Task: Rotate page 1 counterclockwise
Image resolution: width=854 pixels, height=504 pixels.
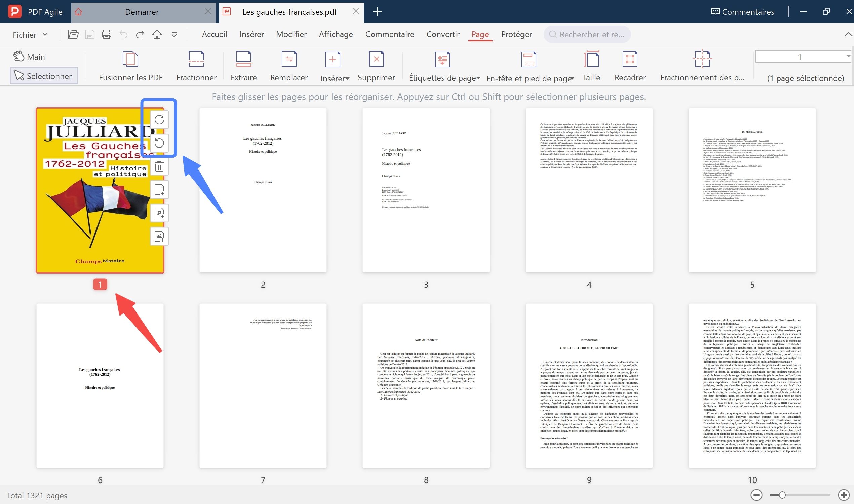Action: (159, 143)
